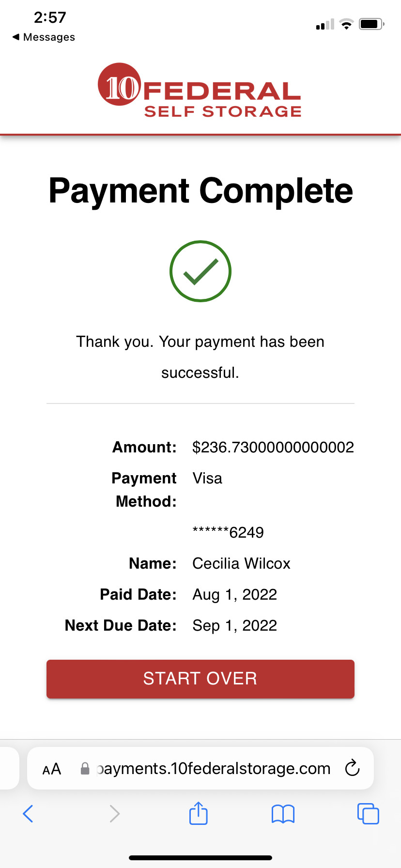Show all open tabs icon
Screen dimensions: 401x868
(368, 813)
